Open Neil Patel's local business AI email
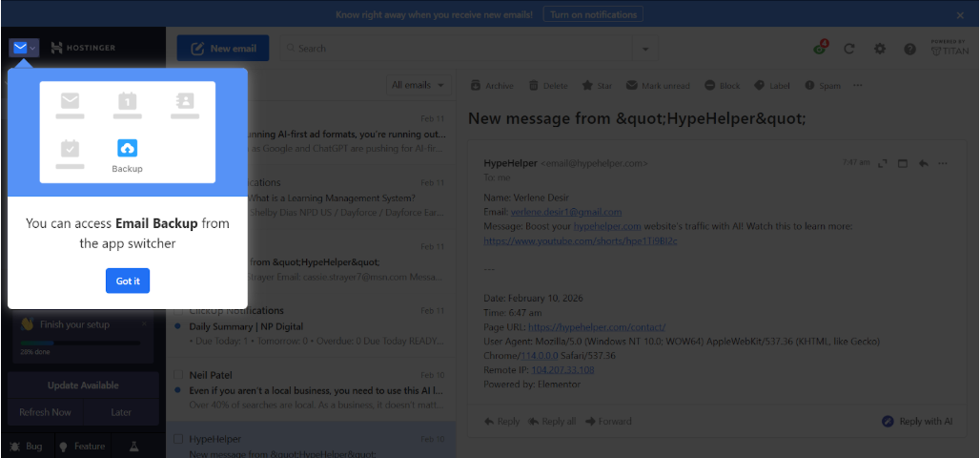 click(x=311, y=390)
